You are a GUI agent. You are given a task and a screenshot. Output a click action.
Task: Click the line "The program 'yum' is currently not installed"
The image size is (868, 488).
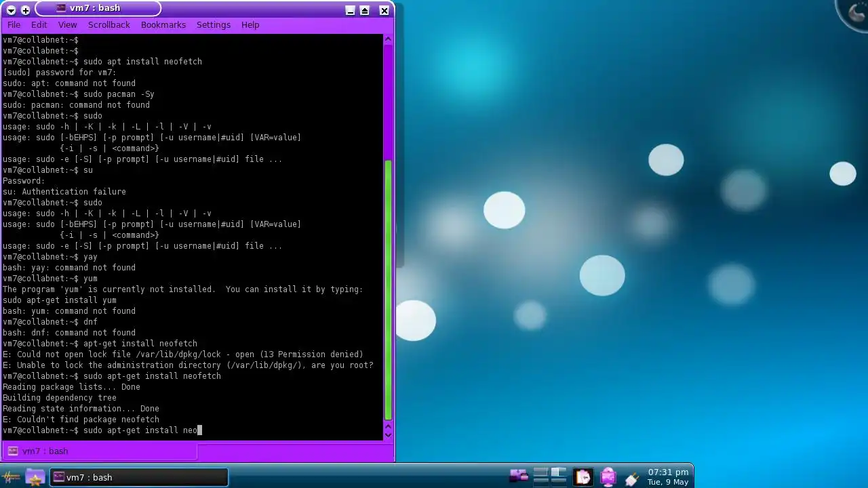point(183,289)
